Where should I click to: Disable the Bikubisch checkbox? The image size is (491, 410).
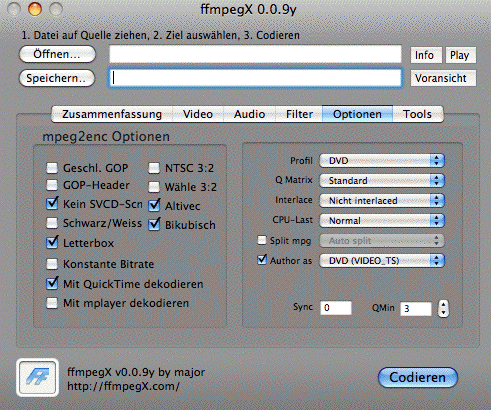154,224
